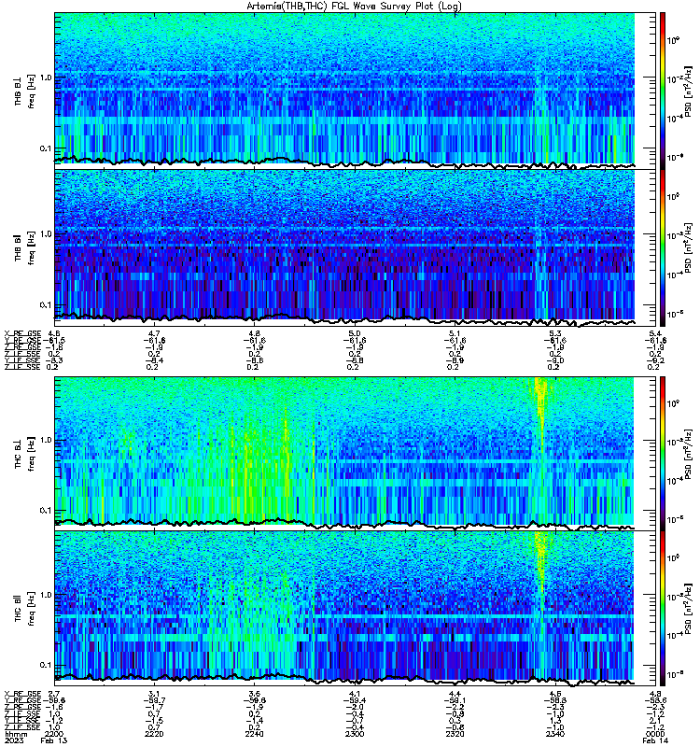Viewport: 700px width, 747px height.
Task: Click the THC X_RE_GSE value 3.1
Action: click(154, 694)
